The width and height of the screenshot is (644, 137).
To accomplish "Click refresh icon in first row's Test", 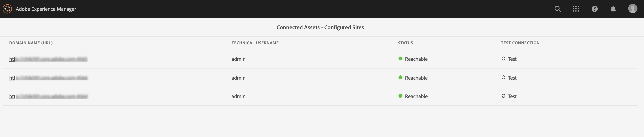I will click(503, 59).
